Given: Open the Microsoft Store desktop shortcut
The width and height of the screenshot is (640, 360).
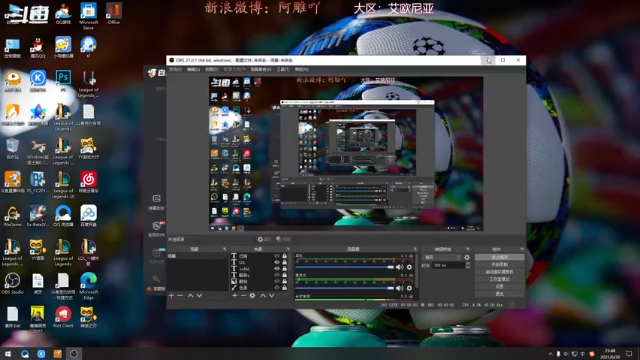Looking at the screenshot, I should 89,16.
